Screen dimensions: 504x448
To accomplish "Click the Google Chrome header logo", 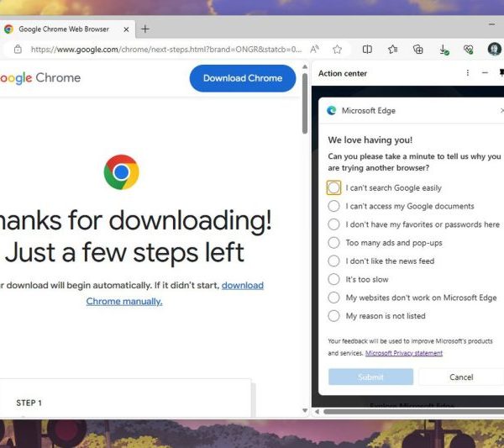I will click(40, 78).
